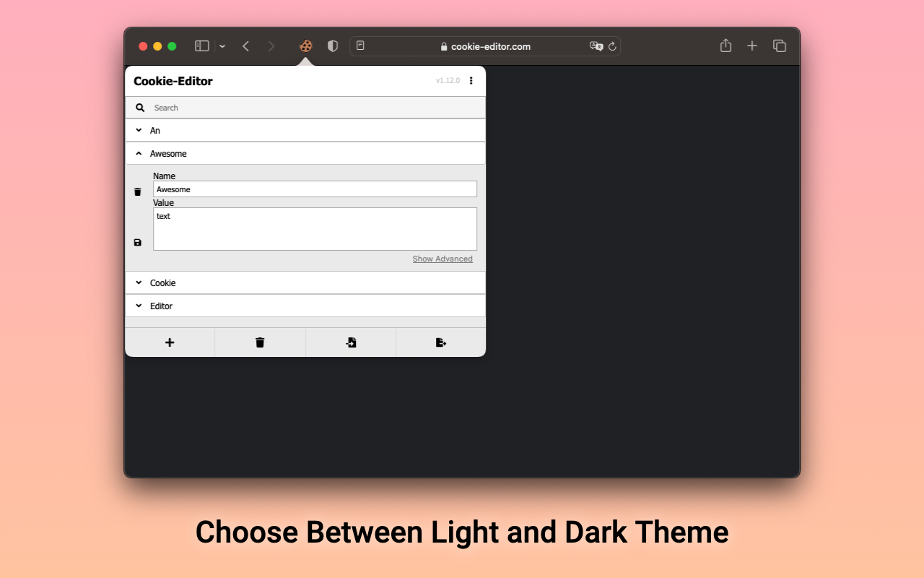Open the Cookie-Editor extension cookie icon
This screenshot has height=578, width=924.
[x=306, y=46]
